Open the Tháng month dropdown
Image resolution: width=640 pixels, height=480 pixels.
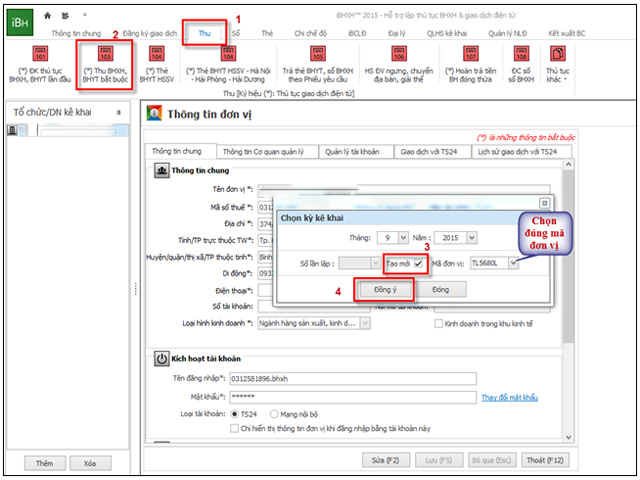coord(402,237)
